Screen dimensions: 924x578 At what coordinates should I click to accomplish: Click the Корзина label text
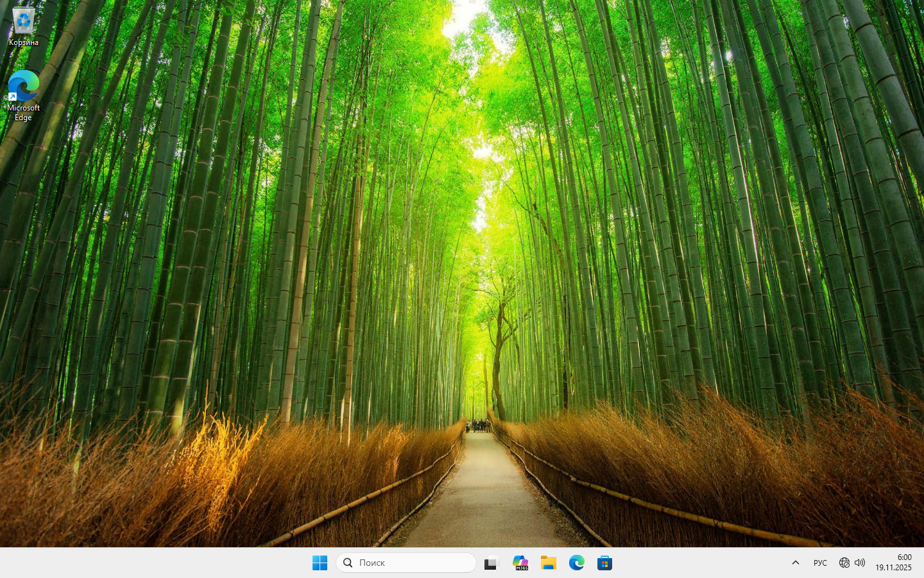pos(23,42)
